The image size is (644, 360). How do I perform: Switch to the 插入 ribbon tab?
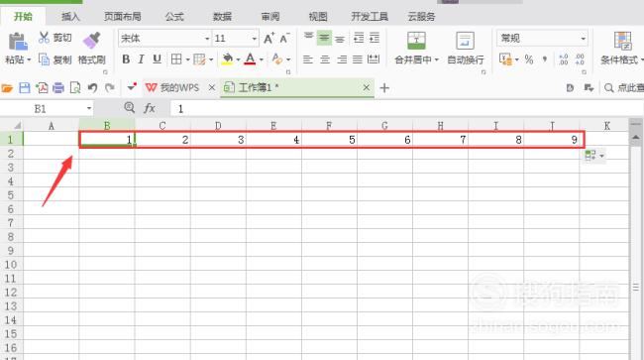pos(70,17)
